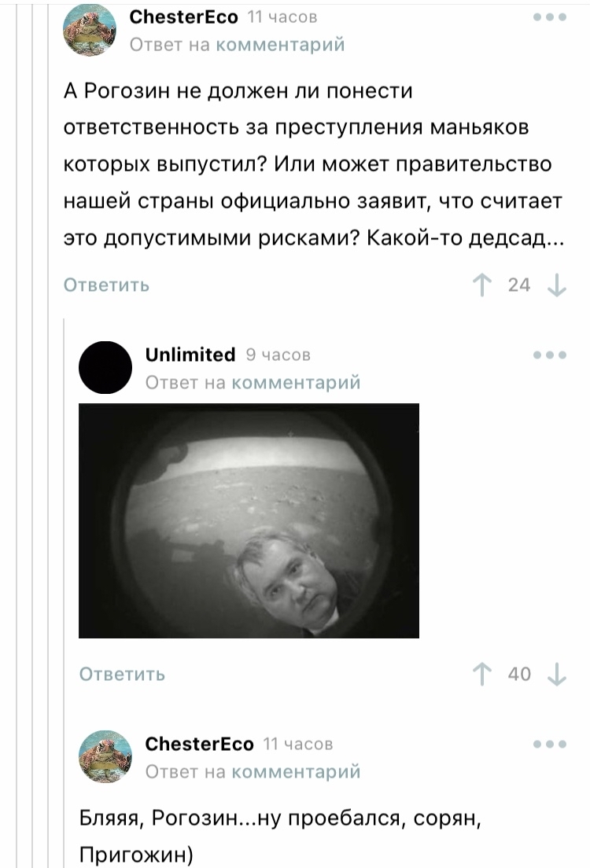The image size is (590, 868).
Task: Upvote Unlimited's comment with 40 rating
Action: [482, 675]
